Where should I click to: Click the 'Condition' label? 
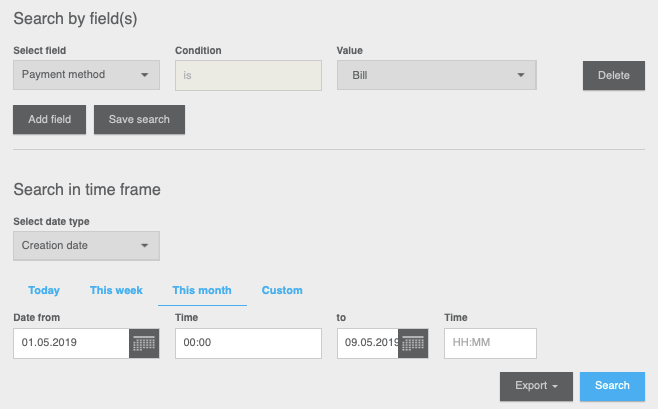(198, 50)
